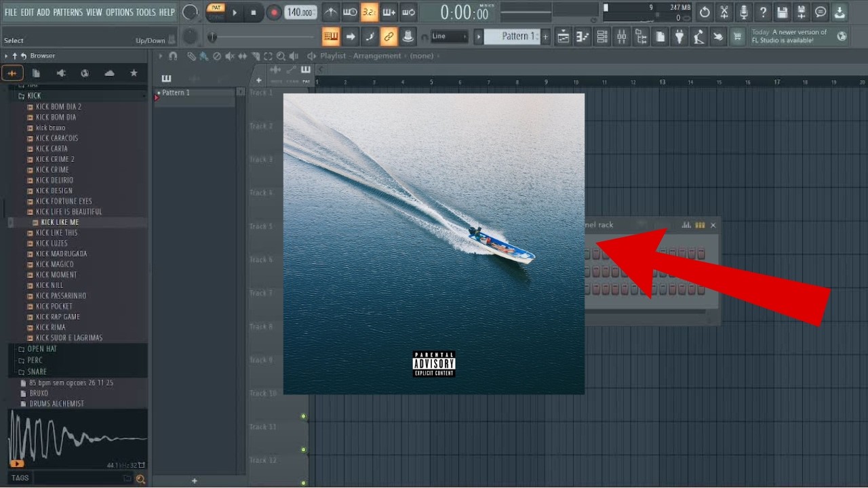Select the browser files tab icon

[37, 73]
